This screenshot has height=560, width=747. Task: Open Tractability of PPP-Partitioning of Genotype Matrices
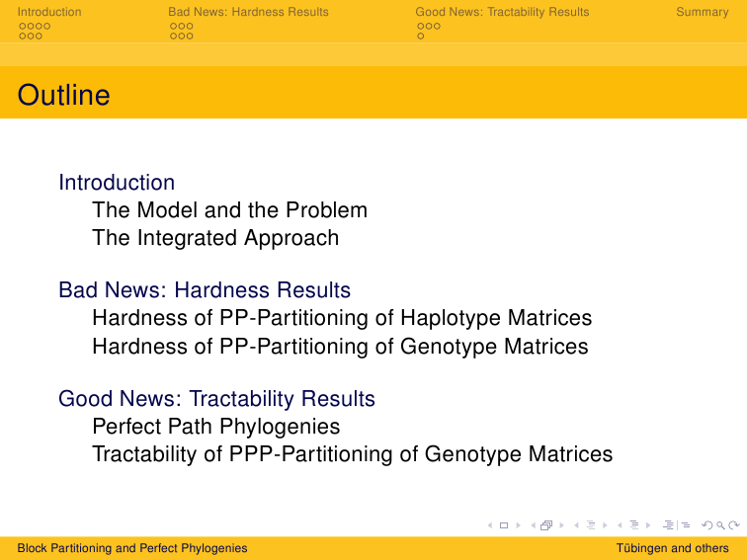(353, 453)
